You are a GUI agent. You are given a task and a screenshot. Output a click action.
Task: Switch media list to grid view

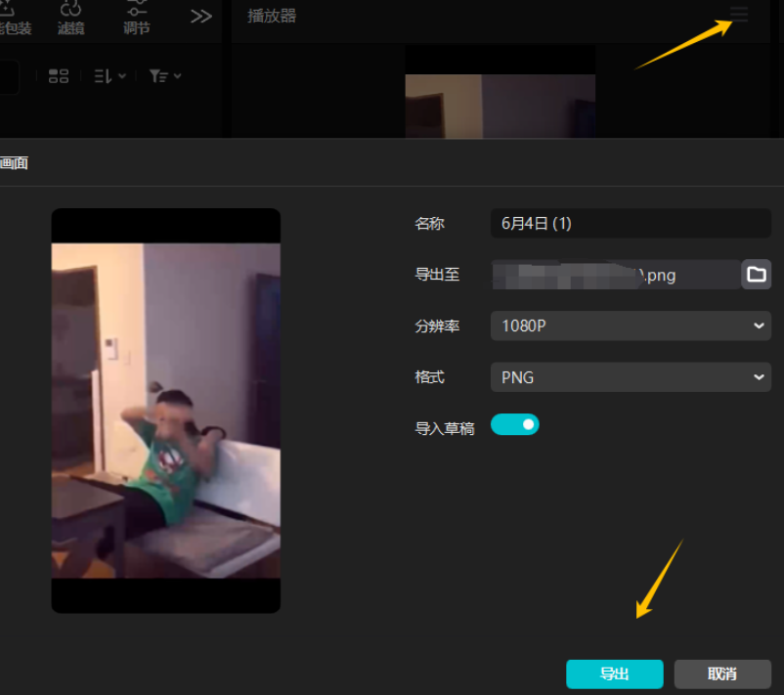[59, 75]
